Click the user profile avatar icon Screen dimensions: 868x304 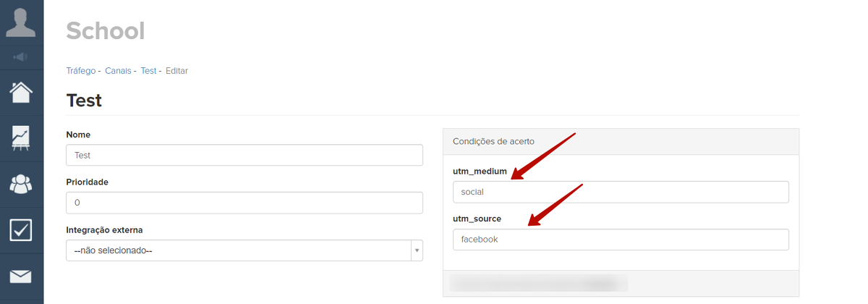(x=21, y=22)
